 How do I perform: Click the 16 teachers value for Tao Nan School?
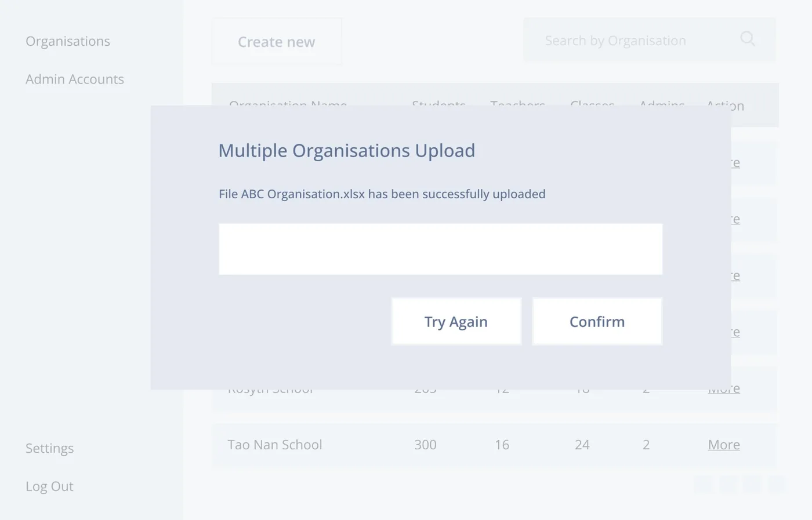[x=502, y=445]
